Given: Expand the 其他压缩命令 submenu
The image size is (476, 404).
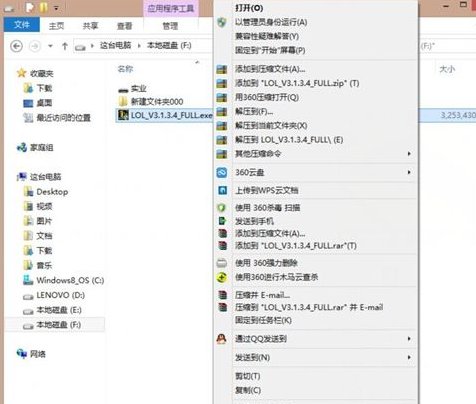Looking at the screenshot, I should [315, 154].
